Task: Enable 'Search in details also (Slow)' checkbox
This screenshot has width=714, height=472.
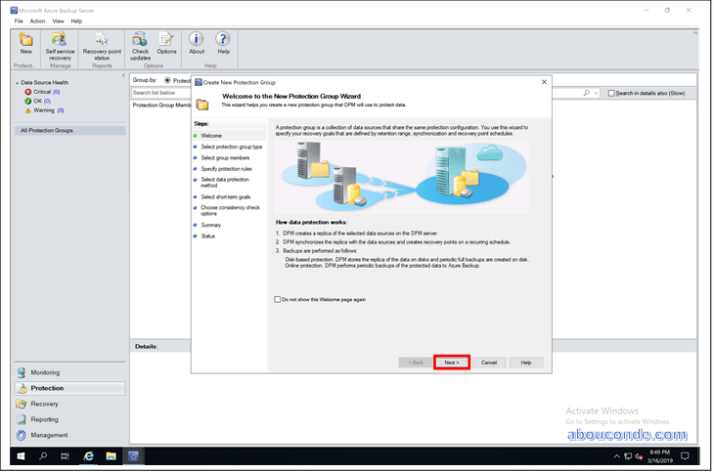Action: click(611, 93)
